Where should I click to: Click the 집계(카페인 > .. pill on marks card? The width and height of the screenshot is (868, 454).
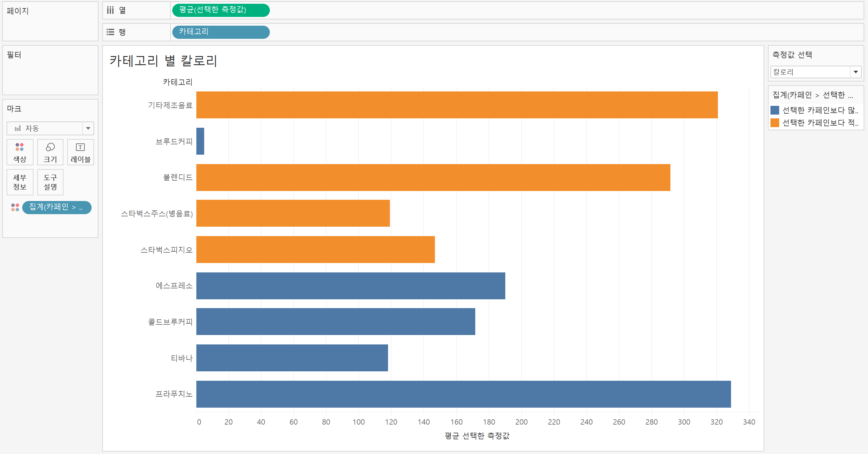tap(57, 207)
